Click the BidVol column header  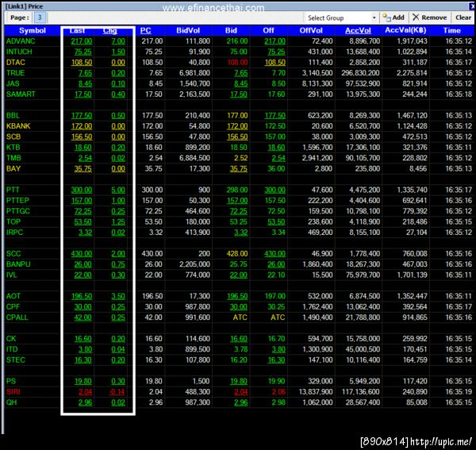point(188,30)
